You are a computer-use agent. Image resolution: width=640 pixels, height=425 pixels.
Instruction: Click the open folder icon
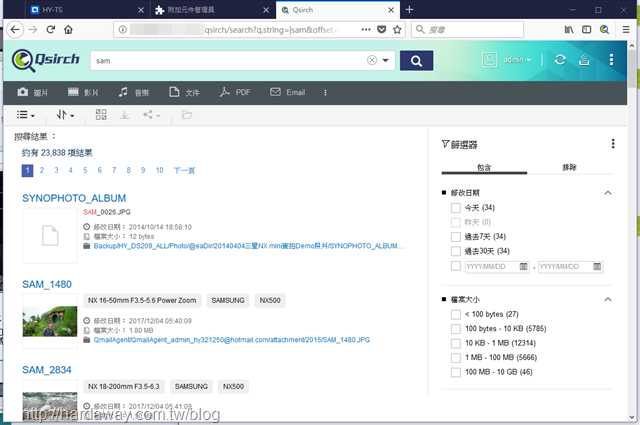(187, 115)
